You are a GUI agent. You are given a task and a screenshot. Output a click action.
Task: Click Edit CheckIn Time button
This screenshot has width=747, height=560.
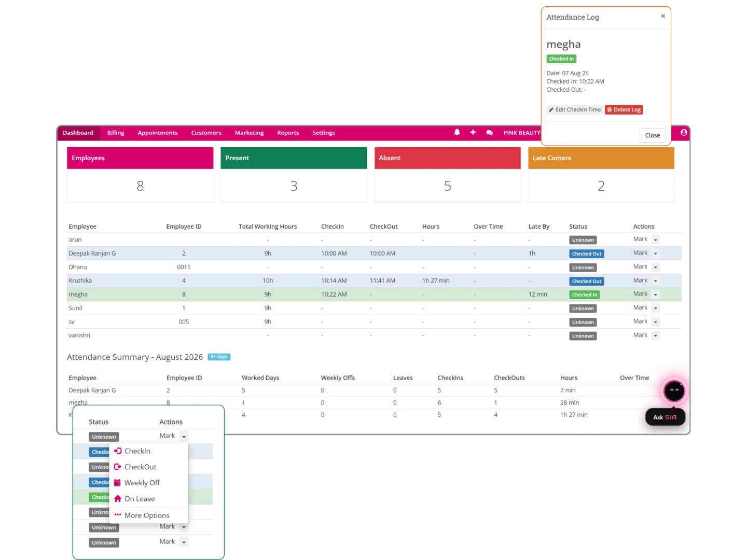pos(575,109)
